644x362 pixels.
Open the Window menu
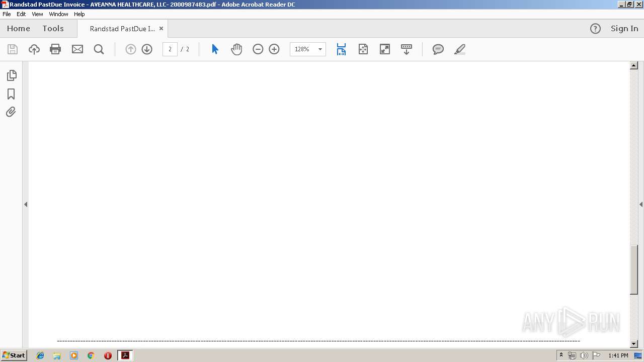tap(58, 14)
